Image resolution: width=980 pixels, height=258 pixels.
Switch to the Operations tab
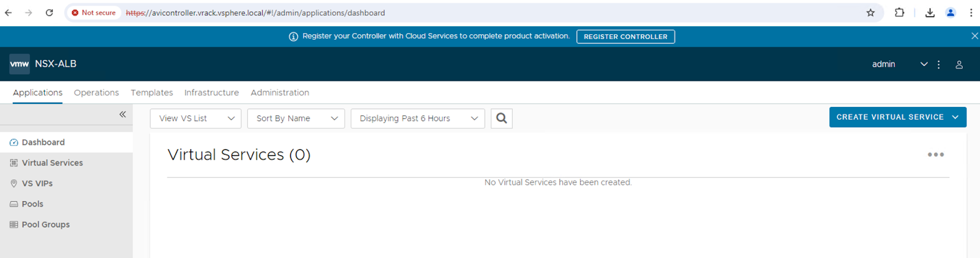tap(96, 93)
